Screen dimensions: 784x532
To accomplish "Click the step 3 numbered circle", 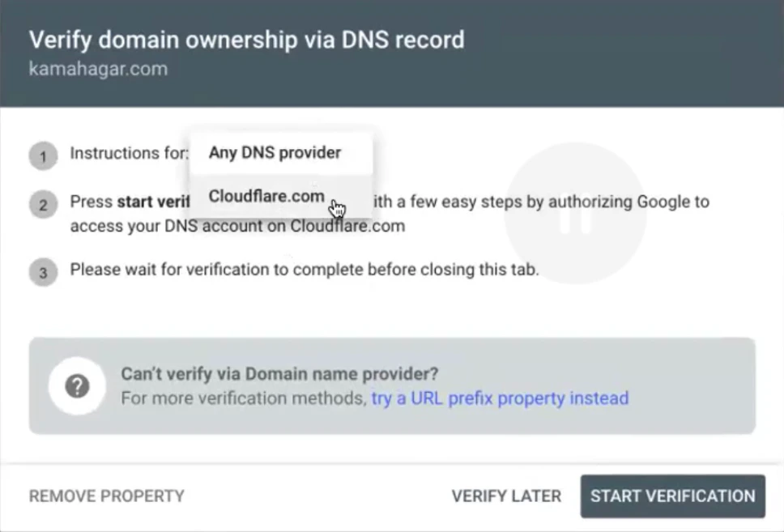I will coord(43,270).
